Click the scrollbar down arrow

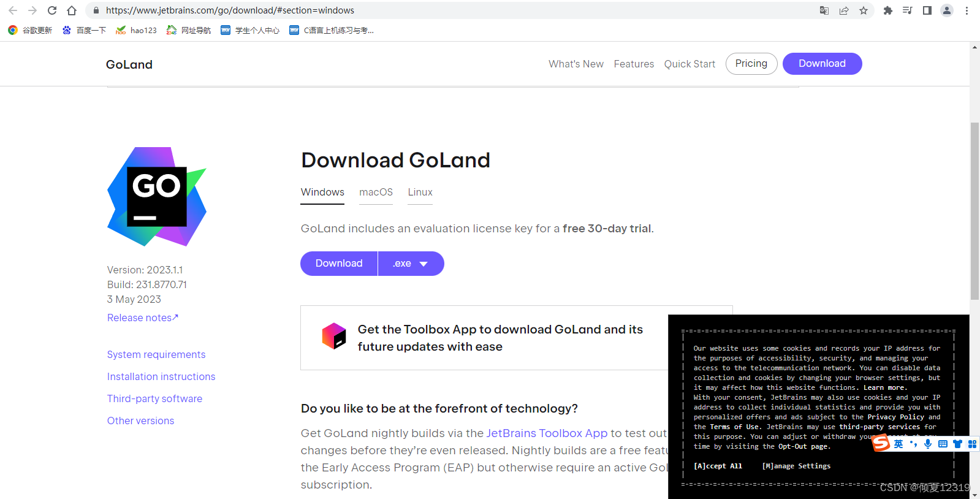[974, 494]
